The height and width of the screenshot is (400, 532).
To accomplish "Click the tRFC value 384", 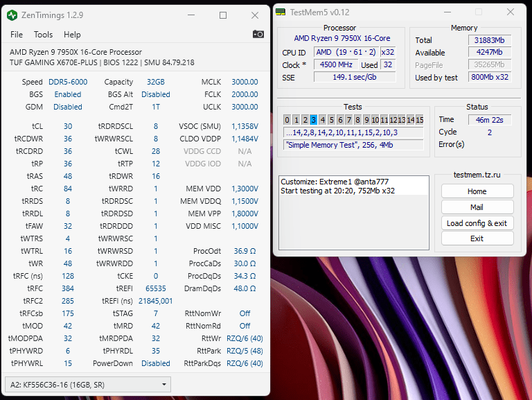I will [x=68, y=288].
